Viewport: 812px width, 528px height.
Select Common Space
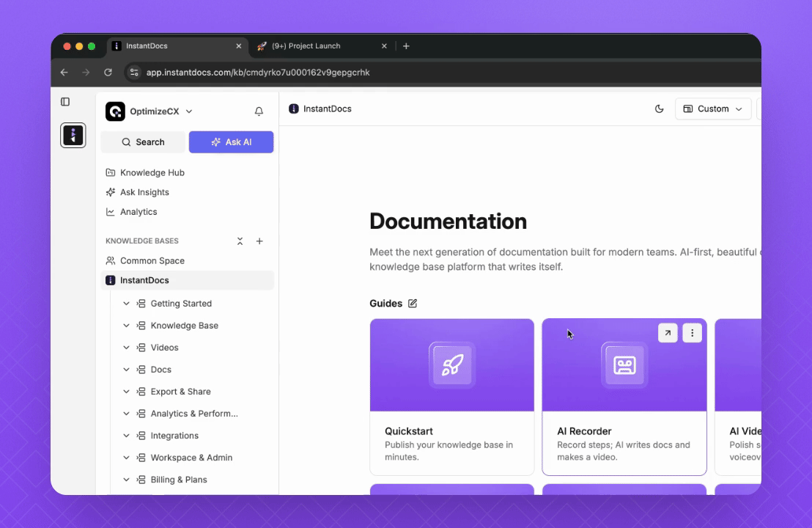click(x=152, y=260)
